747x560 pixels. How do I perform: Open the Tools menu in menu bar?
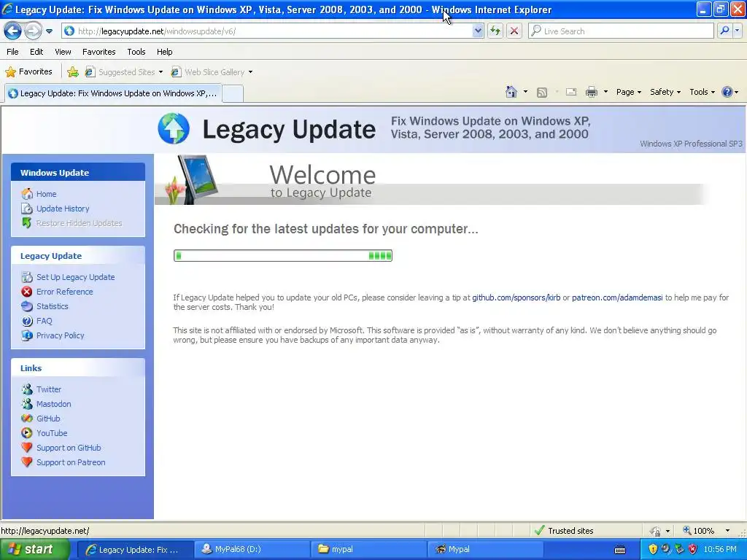coord(136,52)
